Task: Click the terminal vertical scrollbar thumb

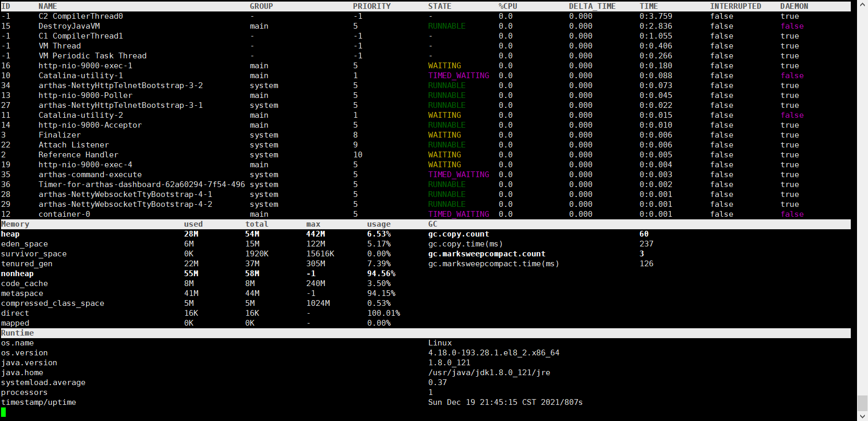Action: 862,403
